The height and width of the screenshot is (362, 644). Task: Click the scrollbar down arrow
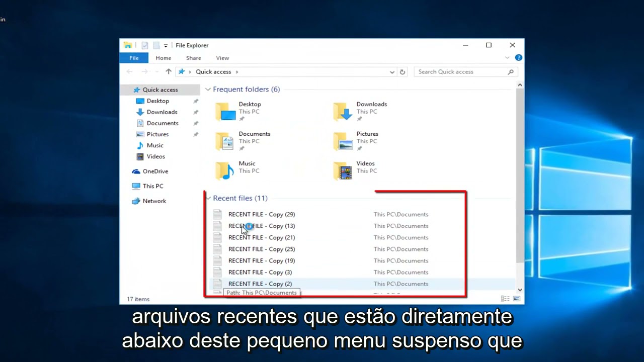point(520,290)
